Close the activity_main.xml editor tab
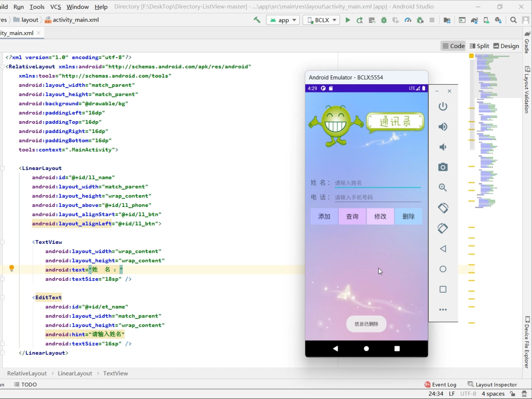The width and height of the screenshot is (532, 399). (x=38, y=33)
